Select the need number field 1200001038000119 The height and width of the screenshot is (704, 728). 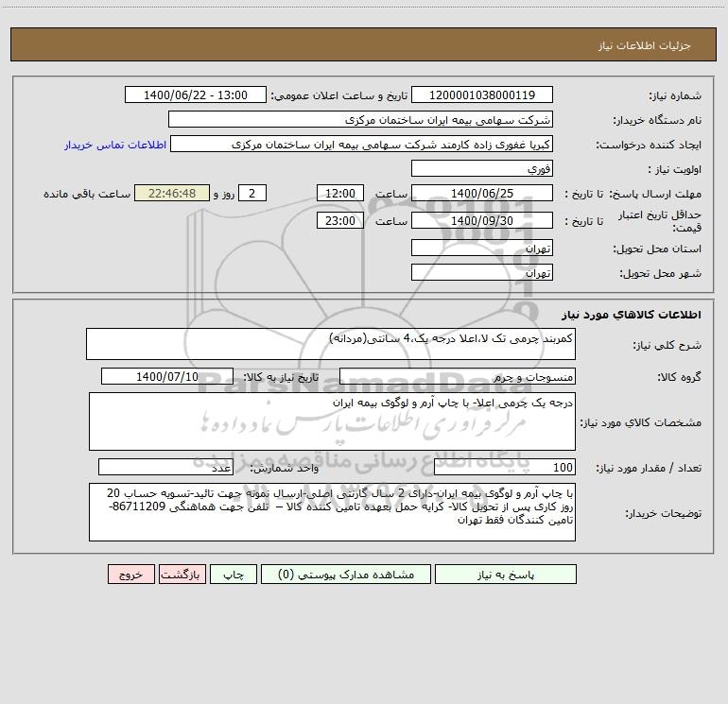click(482, 94)
